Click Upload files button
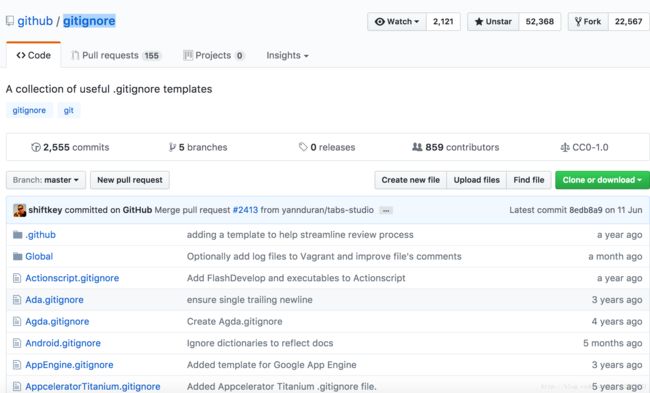The image size is (650, 393). coord(477,180)
